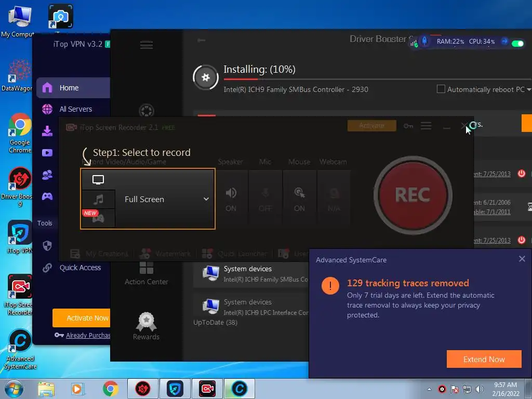This screenshot has width=532, height=399.
Task: Click the installing progress bar in Driver Booster
Action: tap(377, 79)
